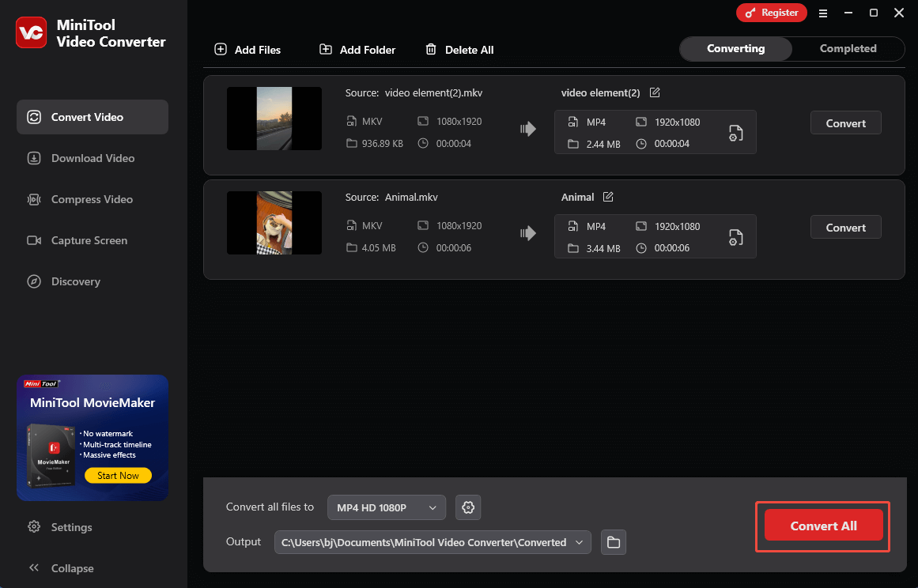Edit output name of Animal
Image resolution: width=918 pixels, height=588 pixels.
tap(608, 197)
